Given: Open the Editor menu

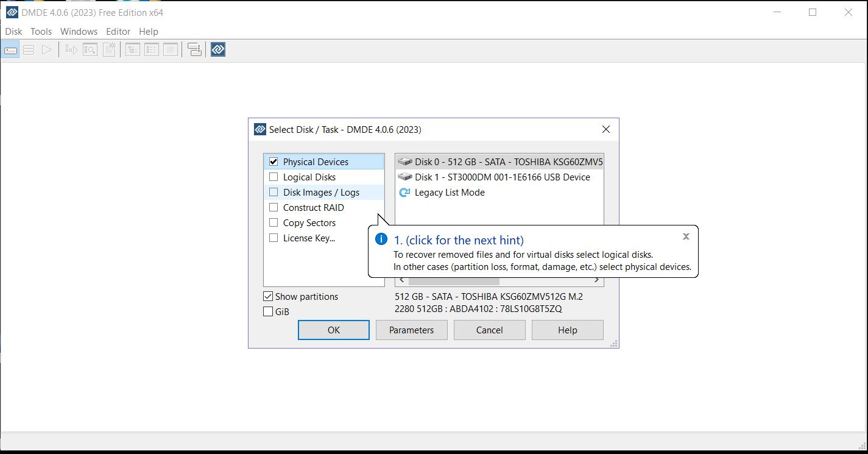Looking at the screenshot, I should [118, 32].
